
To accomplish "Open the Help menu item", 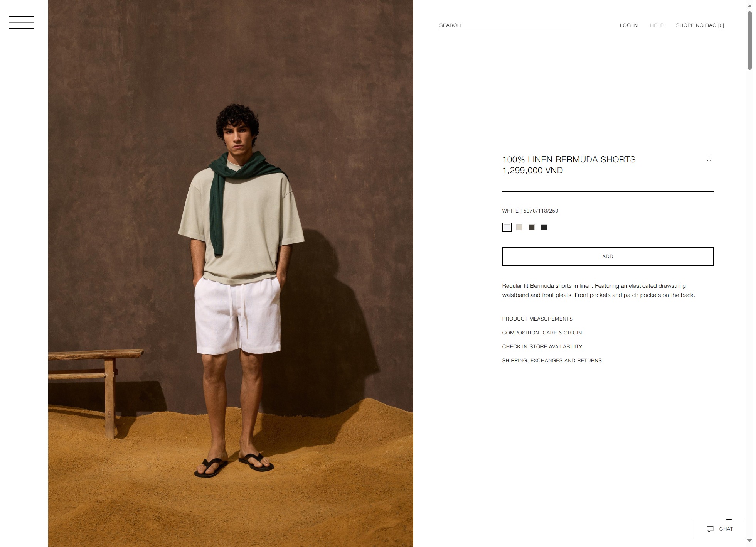I will click(657, 25).
